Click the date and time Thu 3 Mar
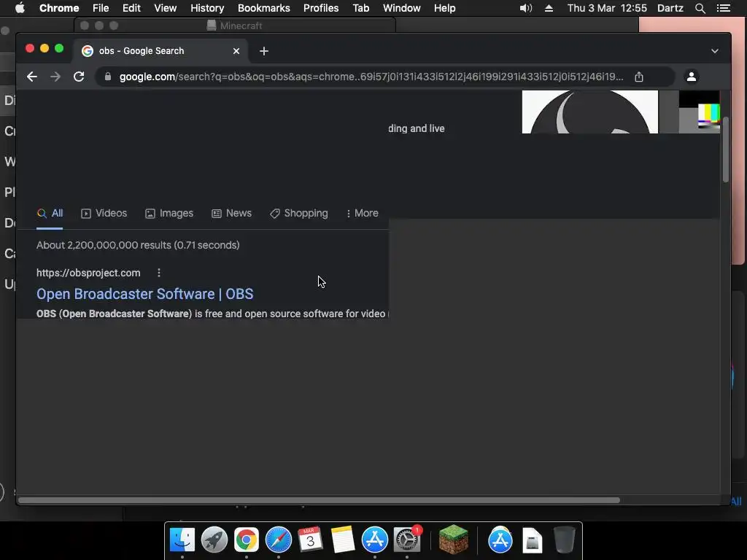The width and height of the screenshot is (747, 560). tap(607, 8)
